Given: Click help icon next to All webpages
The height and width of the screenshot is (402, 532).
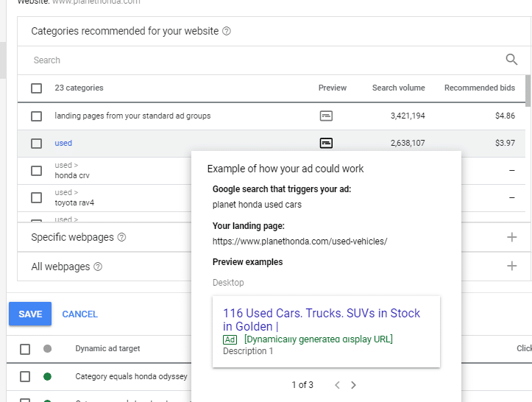Looking at the screenshot, I should (98, 267).
